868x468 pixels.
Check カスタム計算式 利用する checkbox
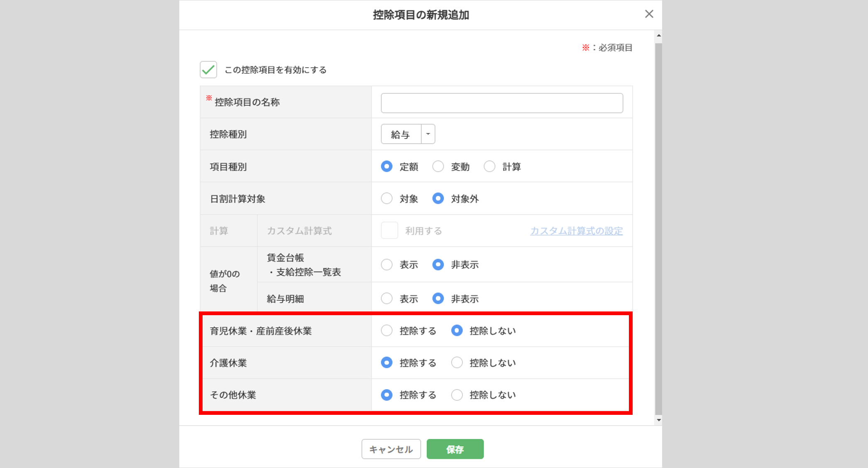click(x=389, y=230)
